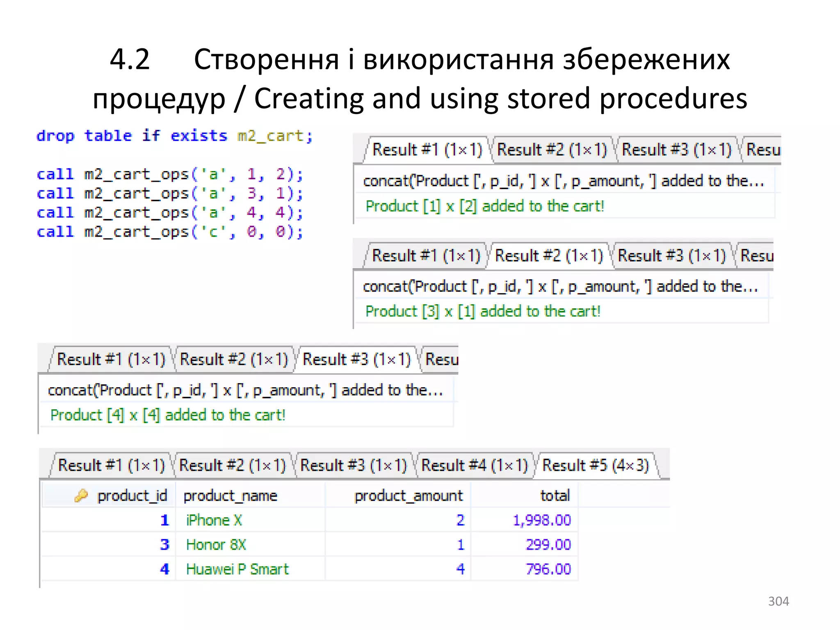840x630 pixels.
Task: Click total value 796.00
Action: click(x=548, y=569)
